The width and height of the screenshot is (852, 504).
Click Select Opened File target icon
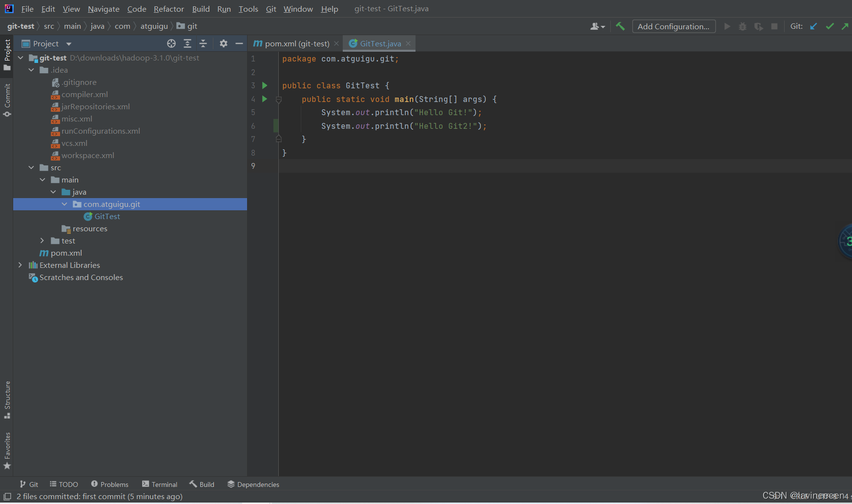[171, 43]
